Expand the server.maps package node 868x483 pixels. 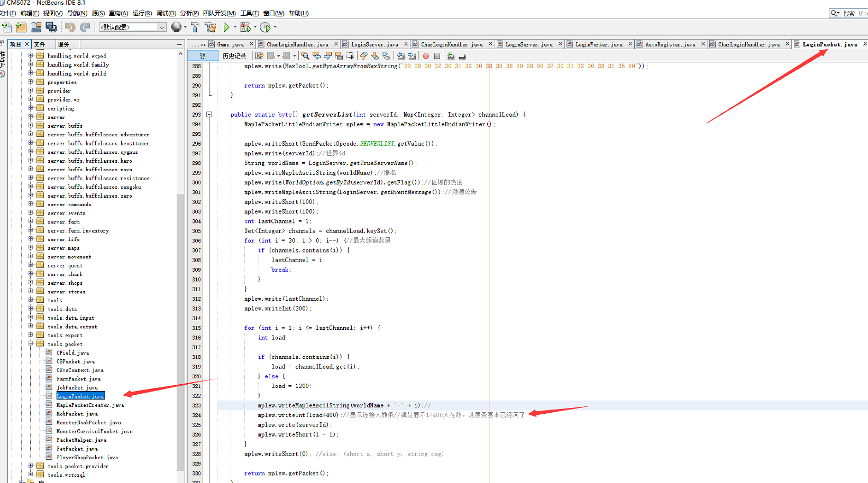pyautogui.click(x=31, y=247)
